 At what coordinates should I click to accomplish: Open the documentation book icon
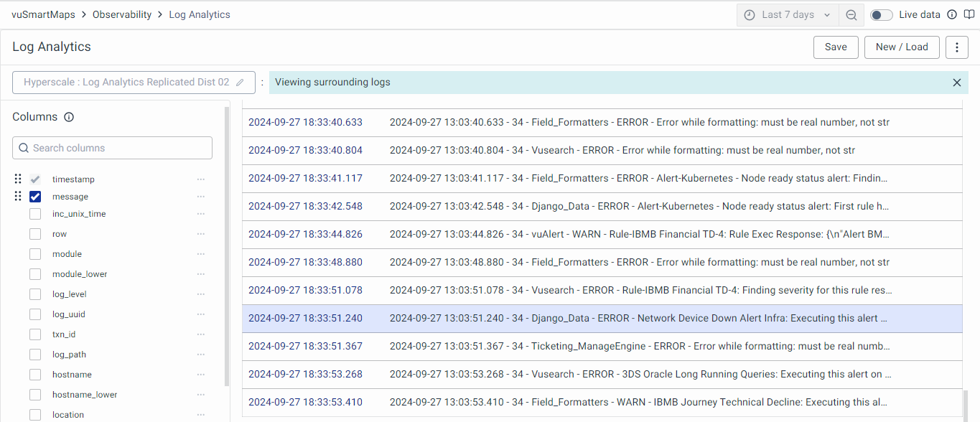(x=969, y=15)
